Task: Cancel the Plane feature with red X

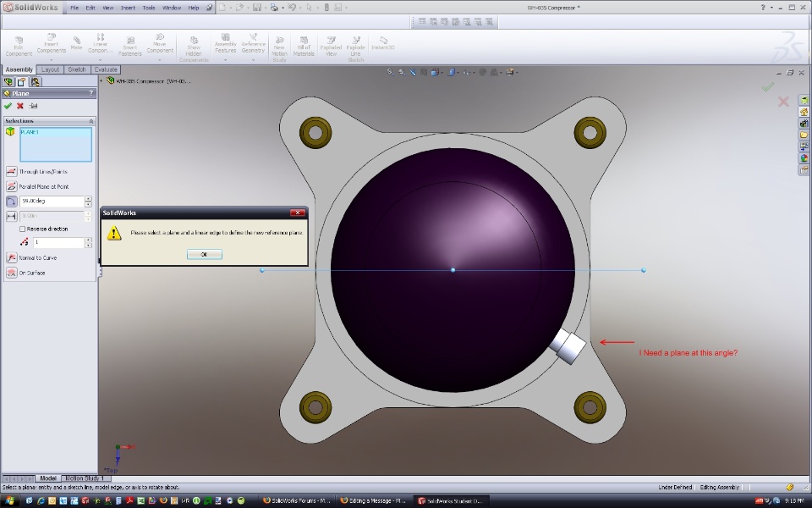Action: 20,106
